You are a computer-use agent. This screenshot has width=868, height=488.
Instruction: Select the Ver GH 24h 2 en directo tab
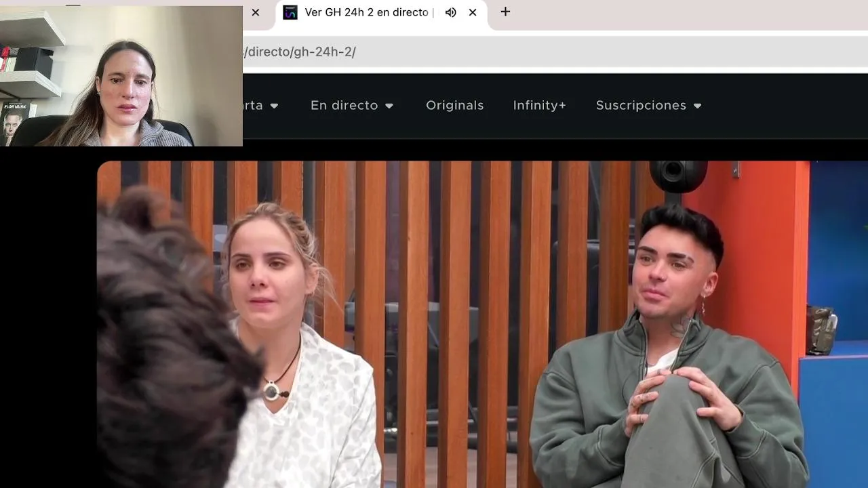[x=381, y=13]
